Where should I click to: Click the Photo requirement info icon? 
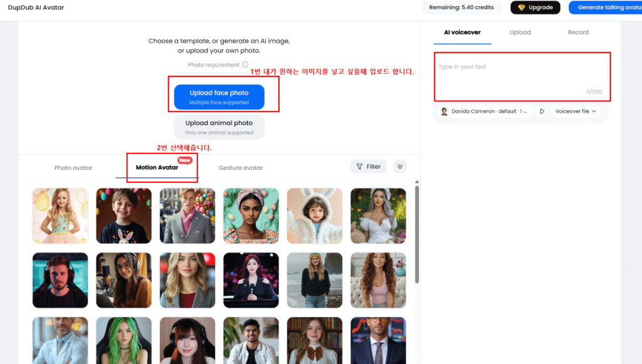(x=245, y=65)
